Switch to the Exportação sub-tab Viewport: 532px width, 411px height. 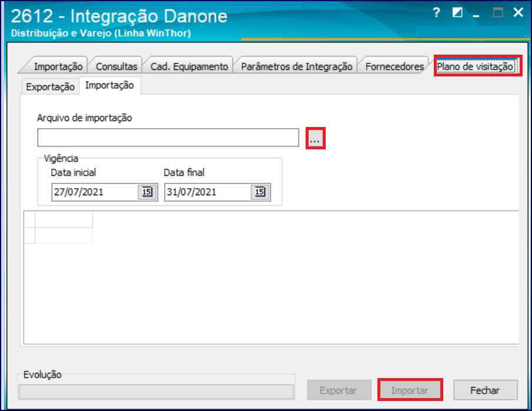click(50, 87)
